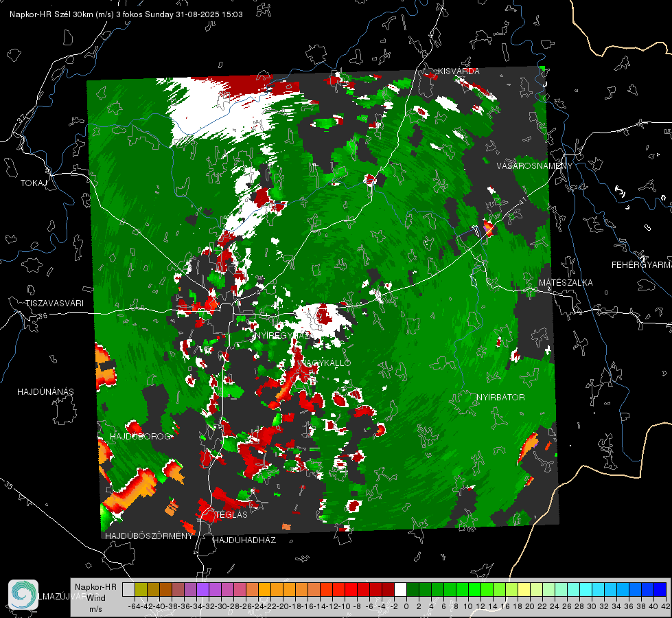The height and width of the screenshot is (618, 672).
Task: Click the road number 35 at lower left
Action: pos(8,485)
